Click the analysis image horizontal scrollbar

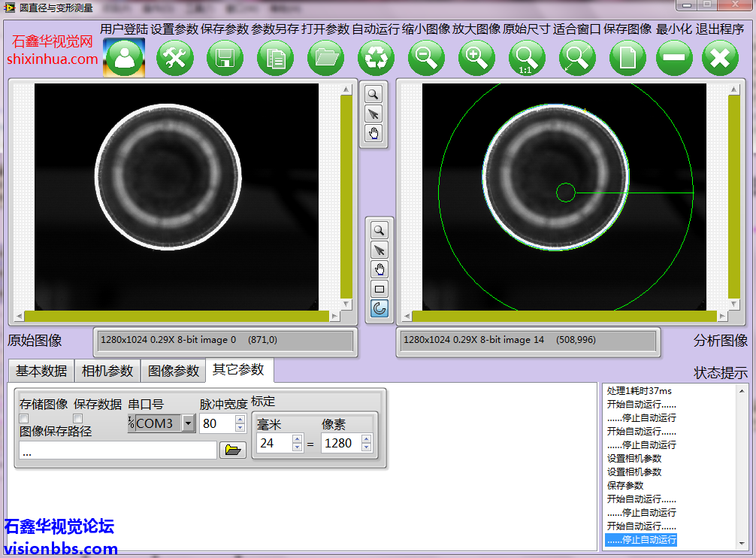pos(564,317)
